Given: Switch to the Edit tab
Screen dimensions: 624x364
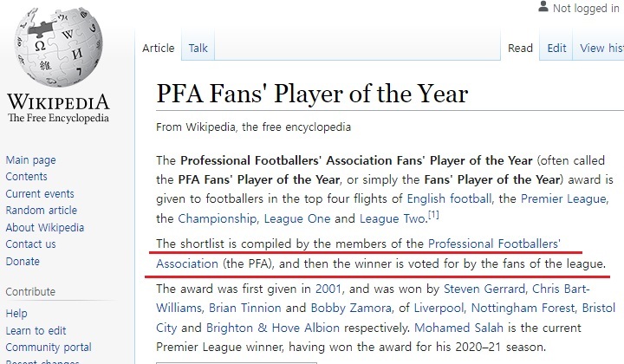Looking at the screenshot, I should (x=556, y=49).
